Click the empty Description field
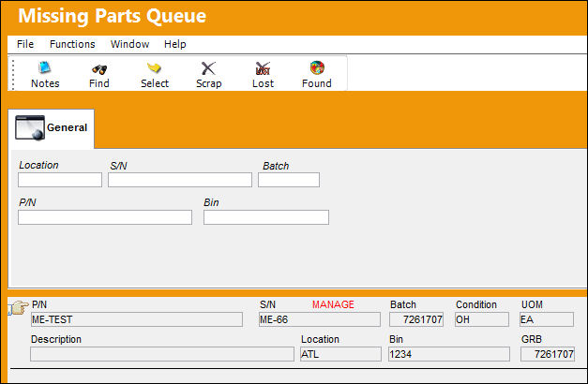Viewport: 588px width, 384px height. click(162, 354)
